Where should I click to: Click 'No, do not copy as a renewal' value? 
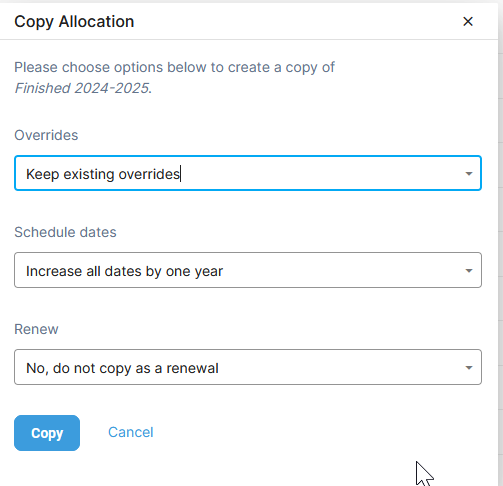(122, 368)
